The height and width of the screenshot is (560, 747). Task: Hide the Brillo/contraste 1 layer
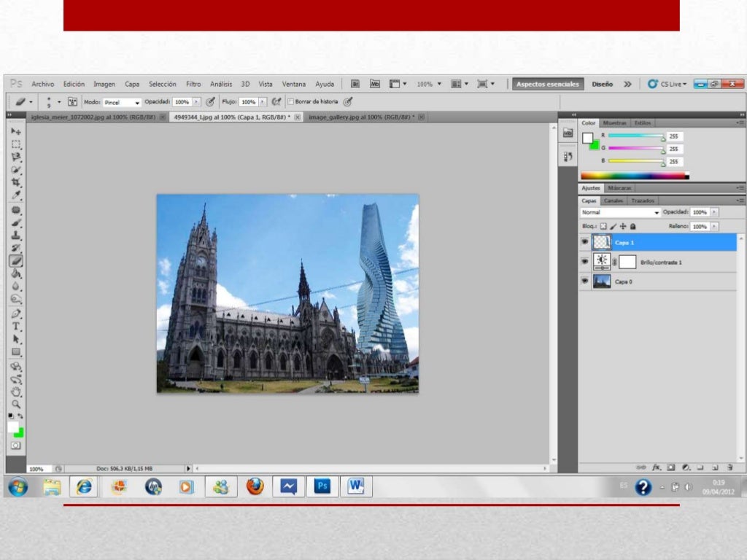click(584, 262)
